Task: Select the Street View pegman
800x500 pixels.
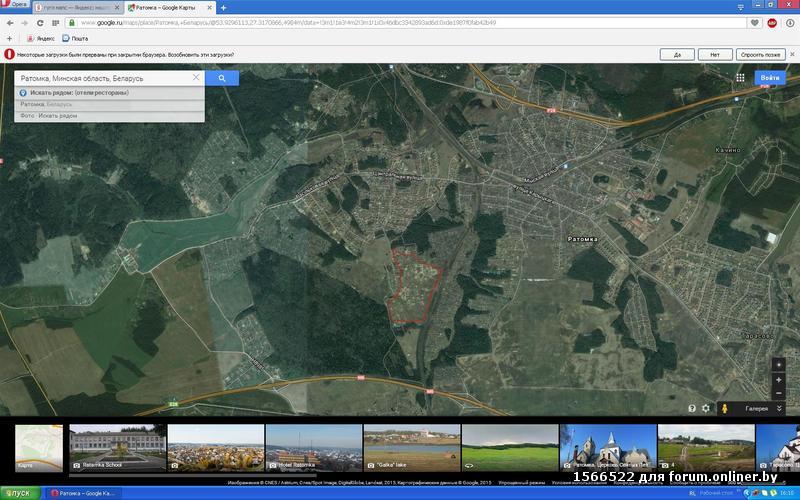Action: click(724, 408)
